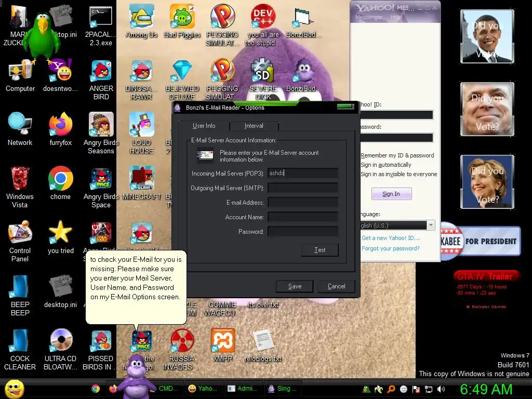Switch to the Interval tab
The image size is (532, 399).
pyautogui.click(x=254, y=126)
